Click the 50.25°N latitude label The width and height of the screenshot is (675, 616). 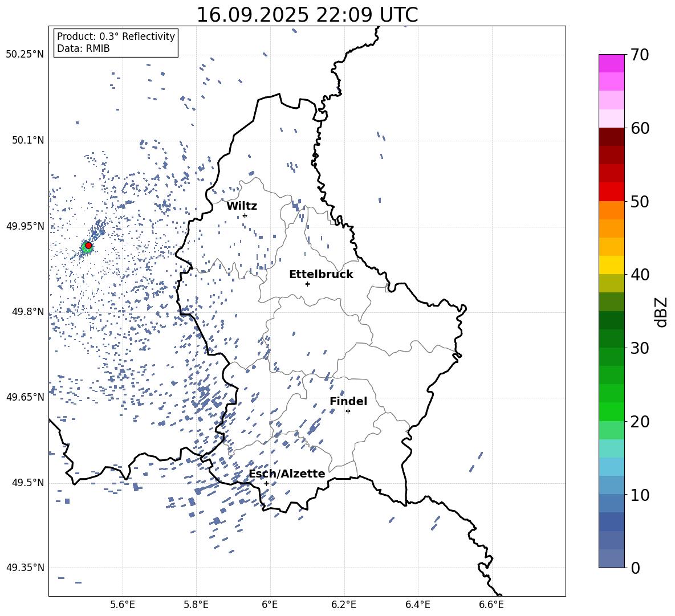click(x=25, y=55)
